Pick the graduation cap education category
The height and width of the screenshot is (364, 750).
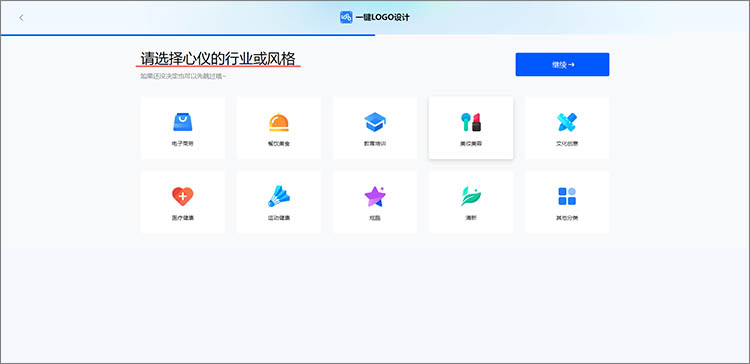point(375,128)
